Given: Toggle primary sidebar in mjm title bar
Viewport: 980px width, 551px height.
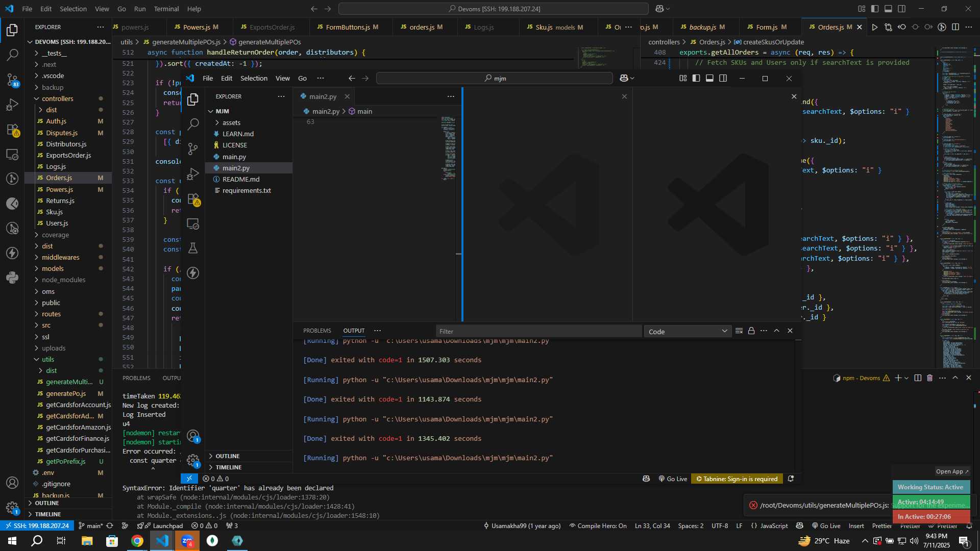Looking at the screenshot, I should tap(696, 78).
